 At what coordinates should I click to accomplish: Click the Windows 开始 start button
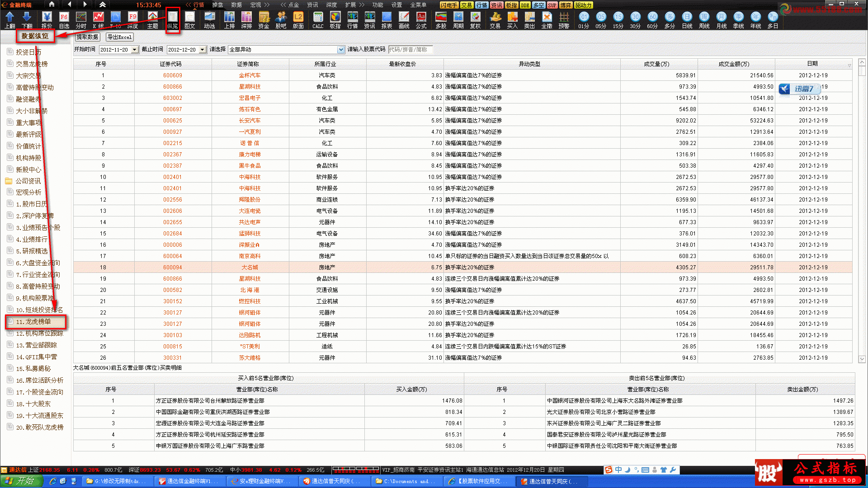coord(21,481)
